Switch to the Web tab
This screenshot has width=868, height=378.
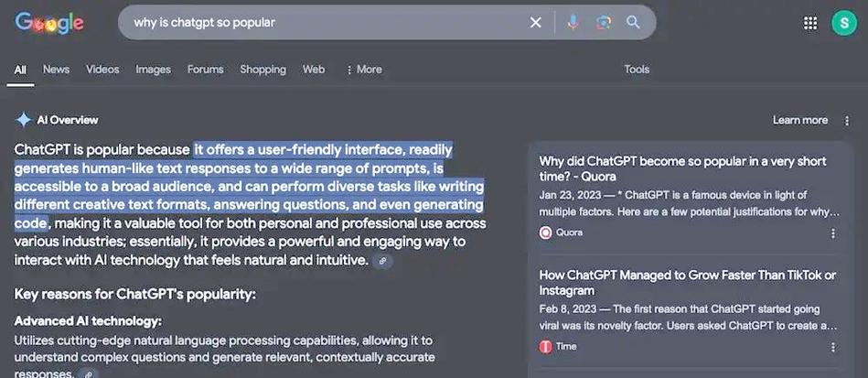point(314,70)
